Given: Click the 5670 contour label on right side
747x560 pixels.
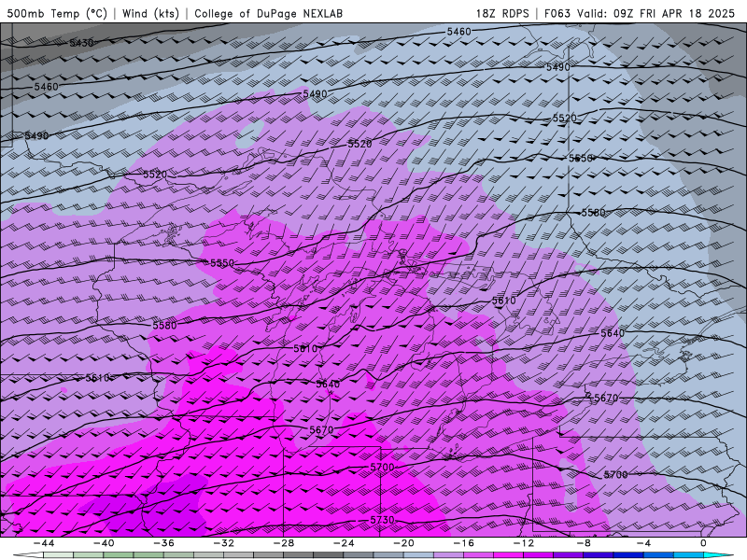Looking at the screenshot, I should coord(606,398).
